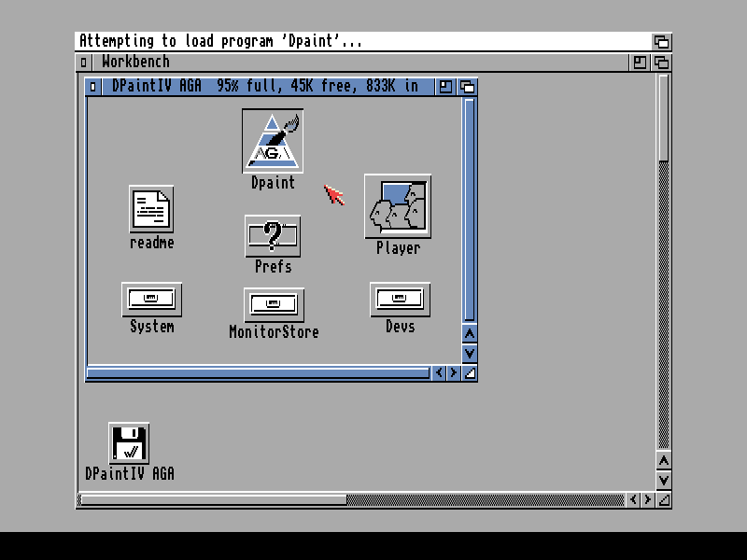Click down arrow in DPaintIV AGA window scrollbar
Viewport: 747px width, 560px height.
tap(470, 353)
